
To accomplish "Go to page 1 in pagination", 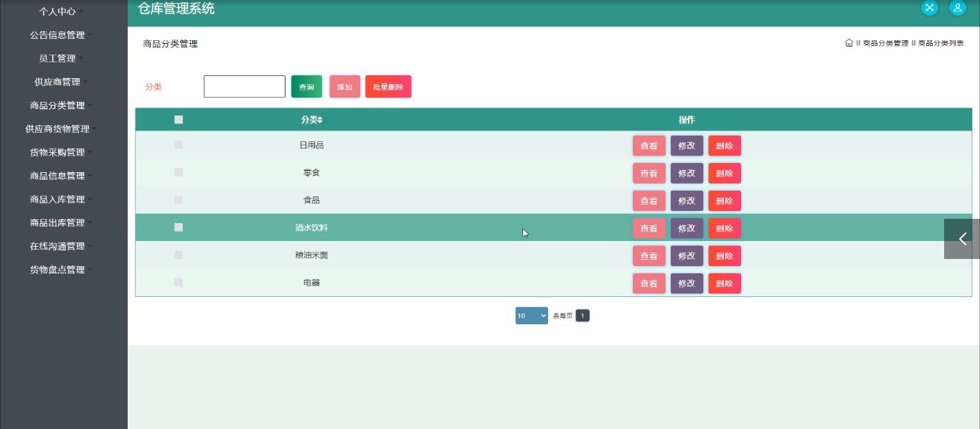I will 583,316.
